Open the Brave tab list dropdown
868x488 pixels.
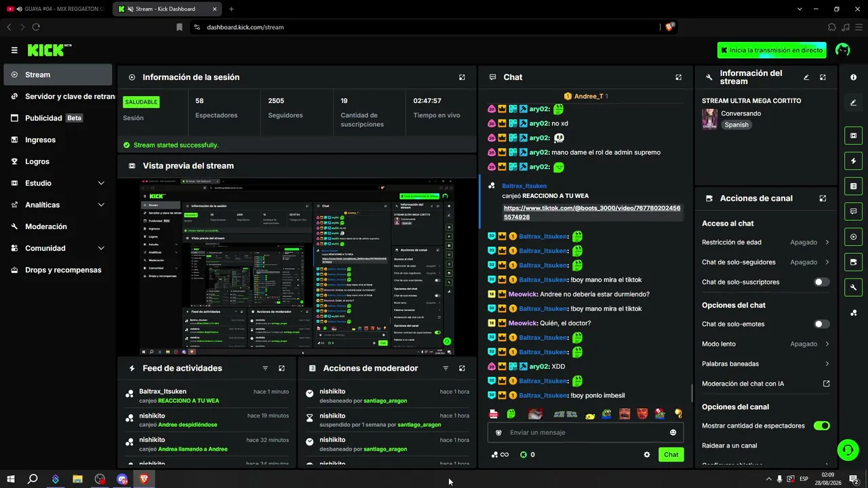tap(800, 9)
